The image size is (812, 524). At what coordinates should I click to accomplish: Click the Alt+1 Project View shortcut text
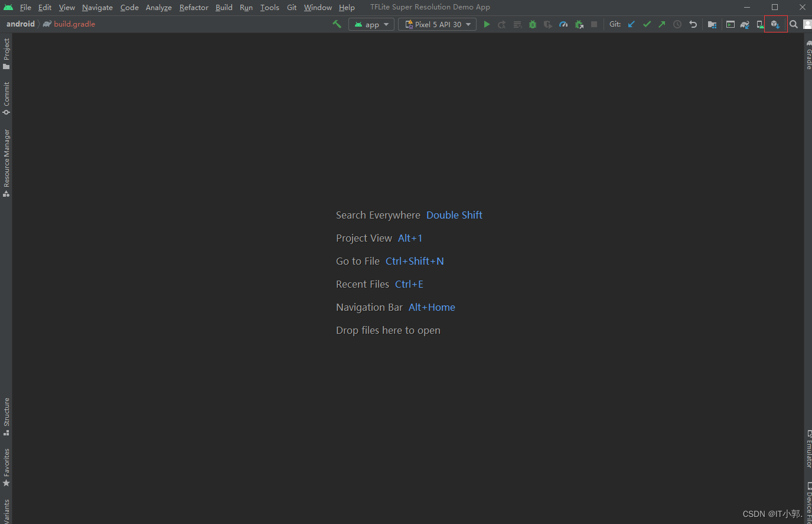click(410, 238)
